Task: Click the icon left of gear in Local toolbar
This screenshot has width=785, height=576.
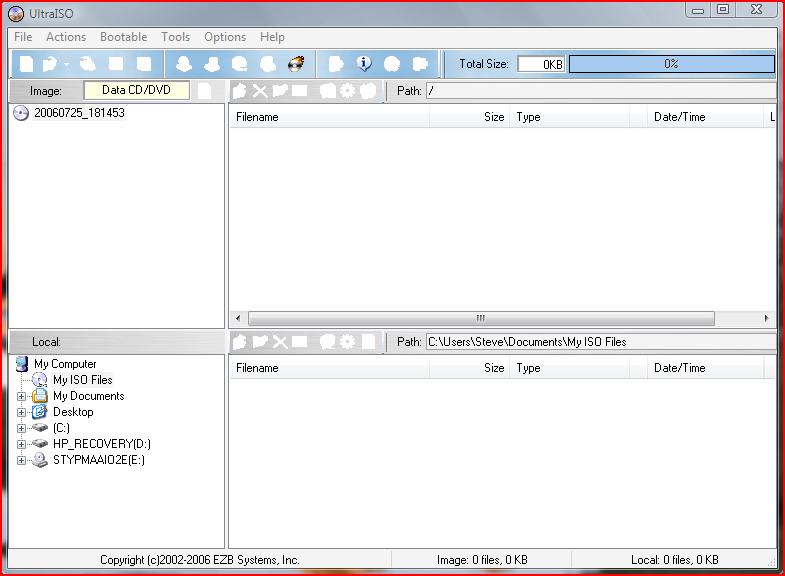Action: pos(328,342)
